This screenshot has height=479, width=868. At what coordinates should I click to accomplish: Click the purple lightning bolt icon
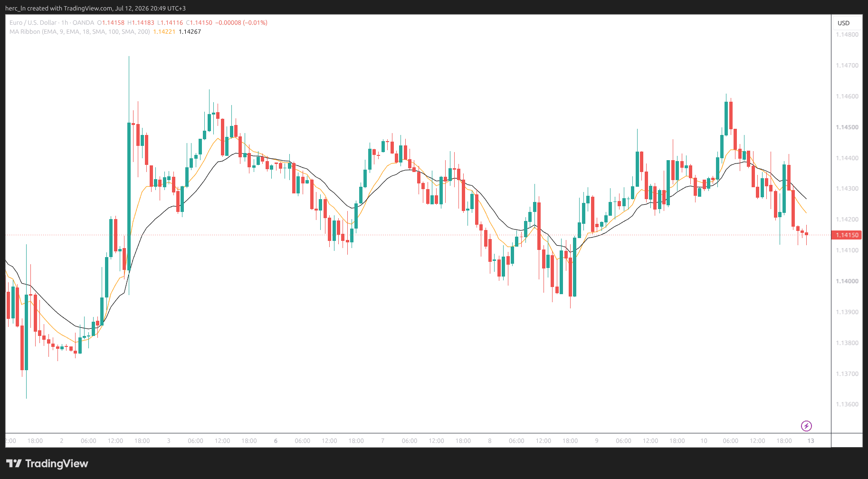click(x=806, y=426)
